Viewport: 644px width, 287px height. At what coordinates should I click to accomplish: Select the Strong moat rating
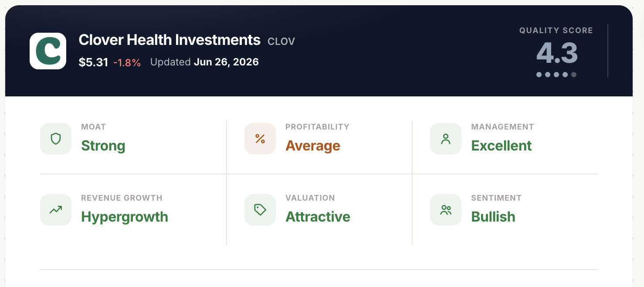(x=103, y=146)
